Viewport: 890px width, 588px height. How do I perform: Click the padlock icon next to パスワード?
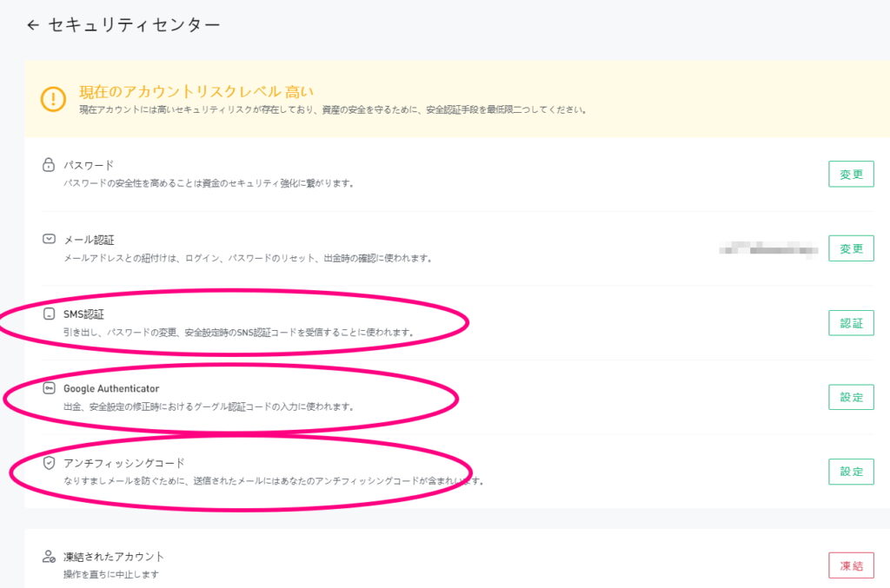(49, 164)
